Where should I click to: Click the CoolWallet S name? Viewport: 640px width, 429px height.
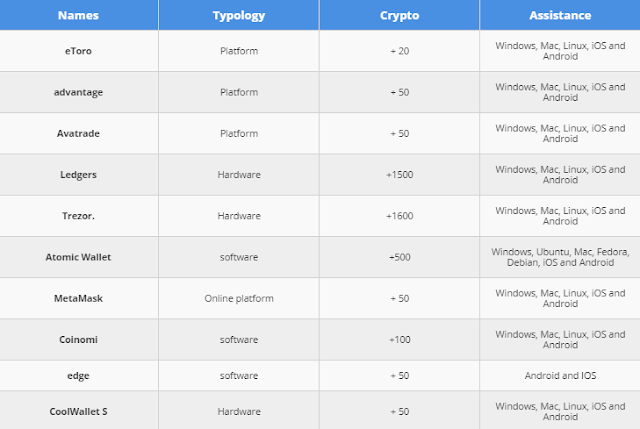[x=79, y=411]
